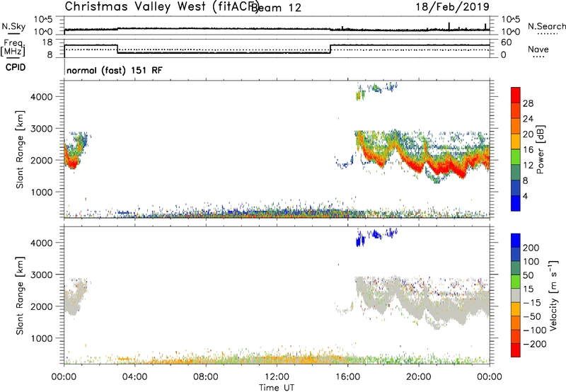This screenshot has height=392, width=566.
Task: Click the '04:00' time tick label
Action: point(134,377)
